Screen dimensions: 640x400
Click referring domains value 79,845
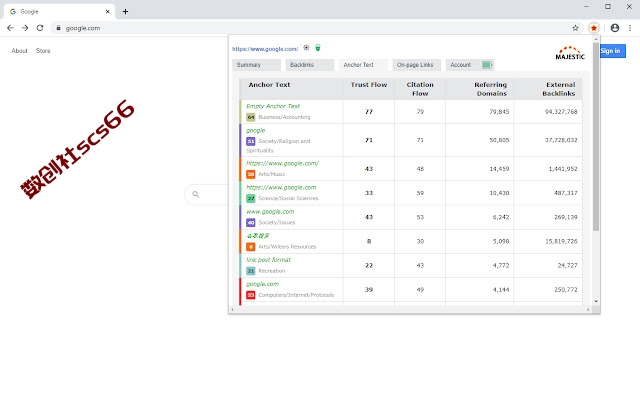pos(499,111)
